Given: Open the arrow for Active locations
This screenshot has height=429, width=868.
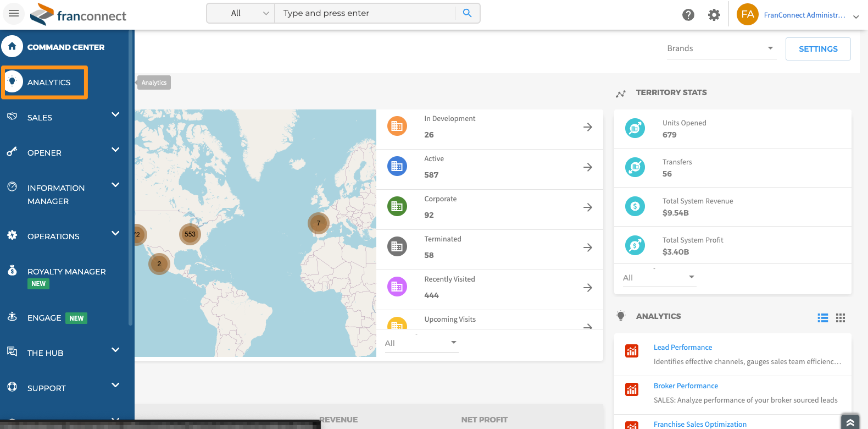Looking at the screenshot, I should (x=587, y=167).
